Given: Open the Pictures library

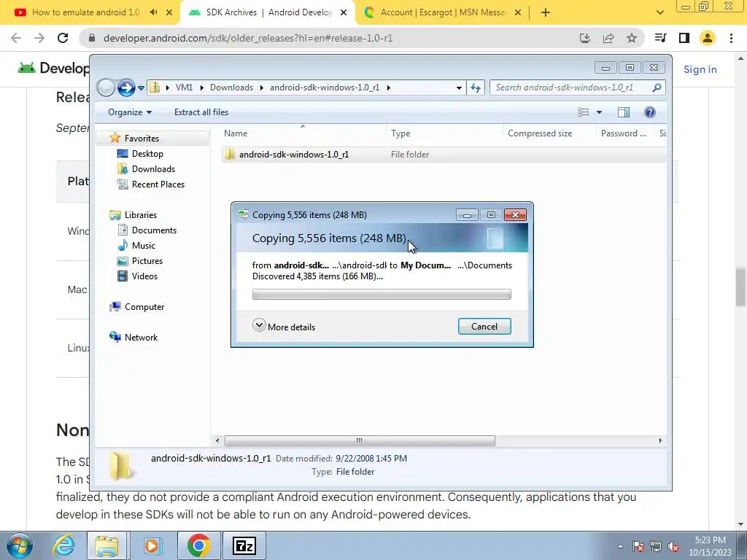Looking at the screenshot, I should 147,260.
